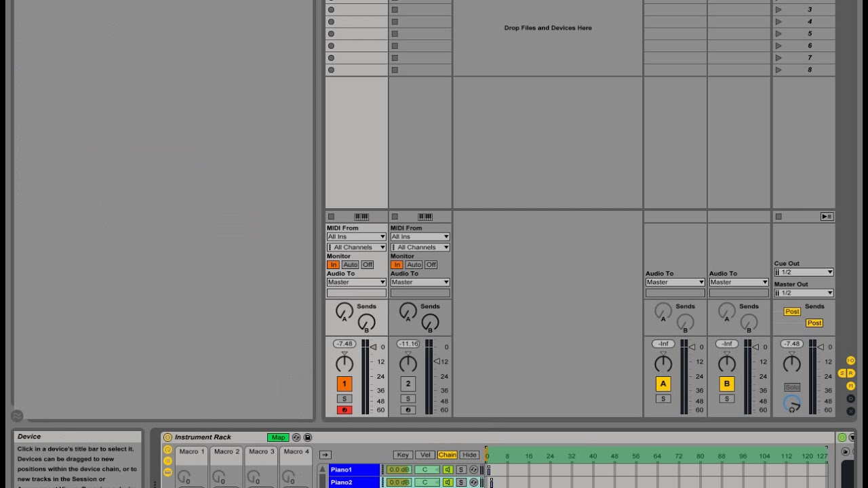This screenshot has width=868, height=488.
Task: Click the Master cue volume knob
Action: (x=791, y=404)
